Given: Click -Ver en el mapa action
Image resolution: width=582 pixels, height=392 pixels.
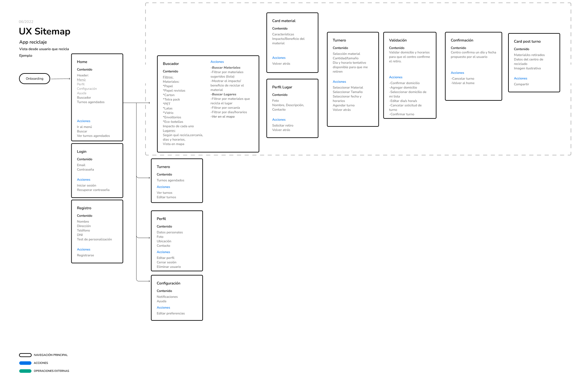Looking at the screenshot, I should pyautogui.click(x=223, y=117).
